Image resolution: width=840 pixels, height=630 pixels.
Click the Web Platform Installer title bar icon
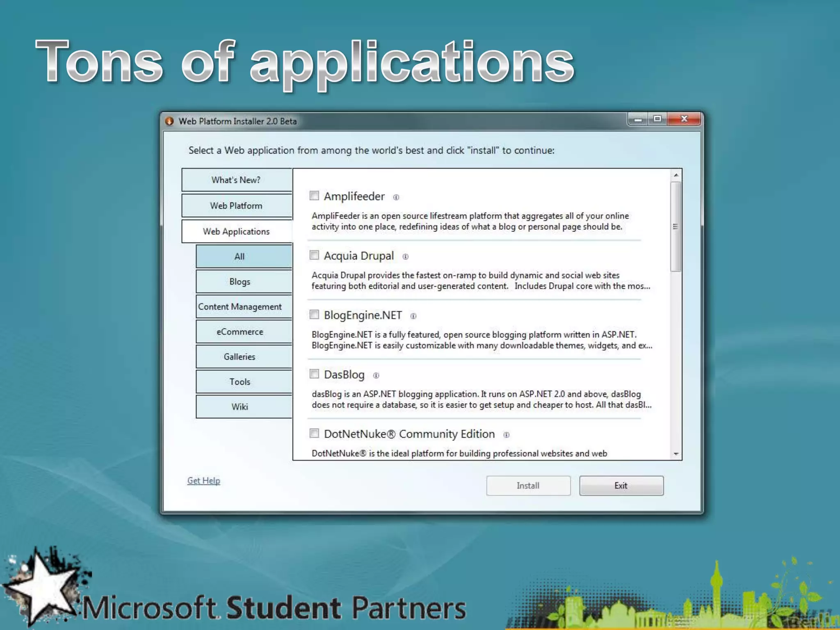click(169, 121)
